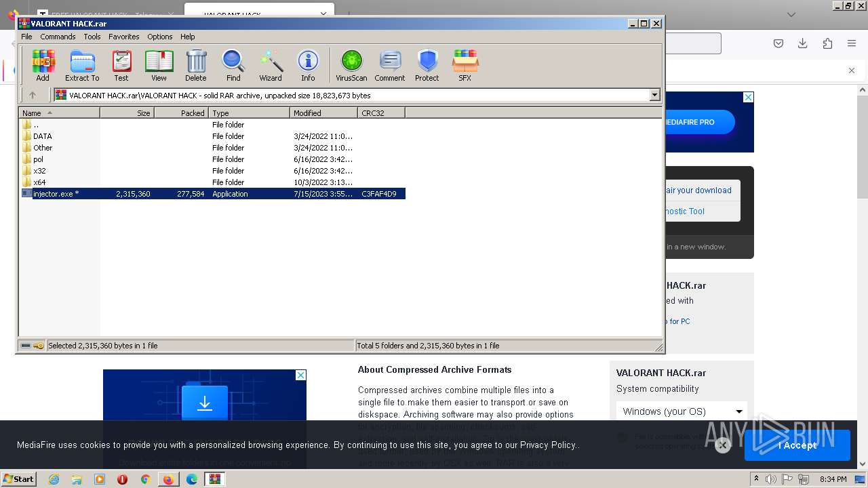The height and width of the screenshot is (488, 868).
Task: Dismiss cookie banner with round X
Action: point(723,445)
